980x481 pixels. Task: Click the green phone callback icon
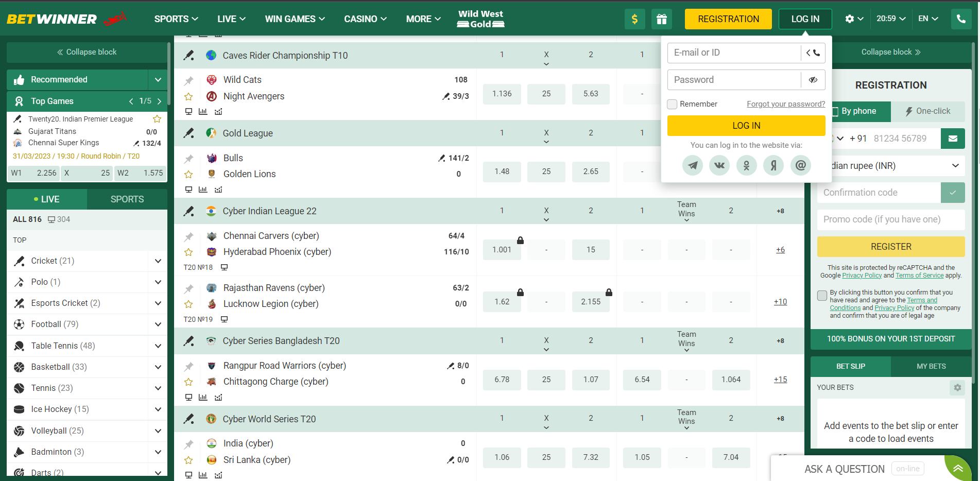pyautogui.click(x=961, y=19)
